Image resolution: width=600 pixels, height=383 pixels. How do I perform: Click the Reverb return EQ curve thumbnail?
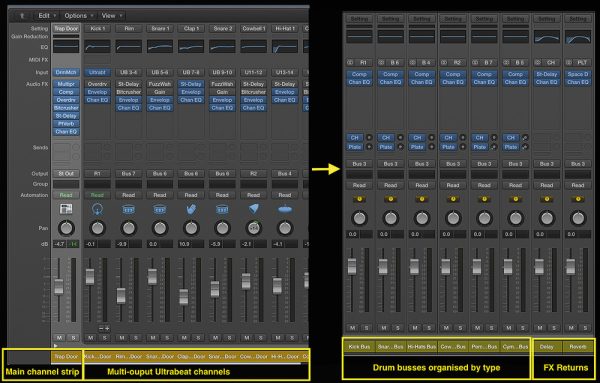[x=578, y=37]
